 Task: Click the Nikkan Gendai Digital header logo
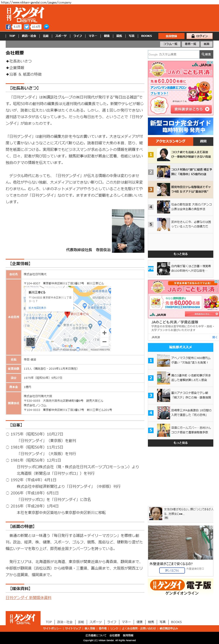[25, 14]
